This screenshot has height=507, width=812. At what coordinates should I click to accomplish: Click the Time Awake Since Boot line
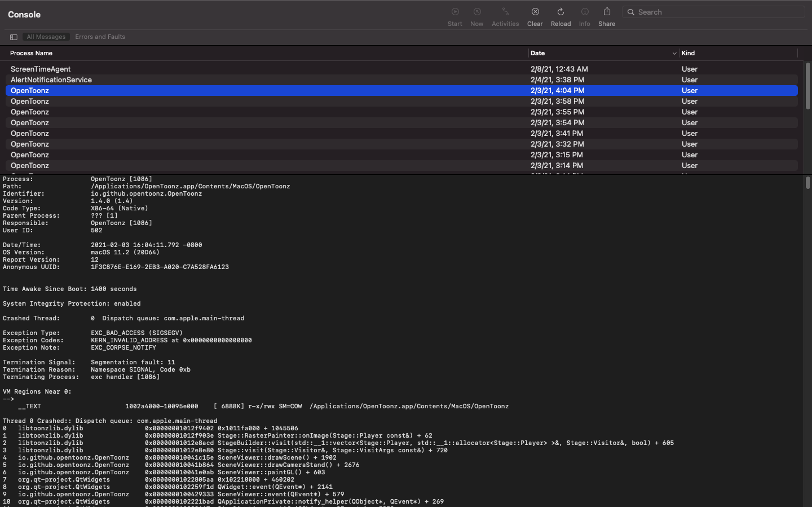tap(70, 289)
